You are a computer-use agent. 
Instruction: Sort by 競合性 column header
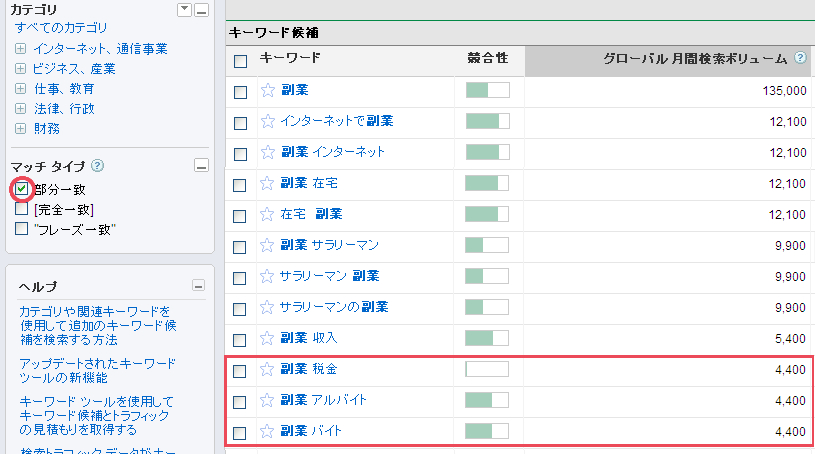[487, 59]
